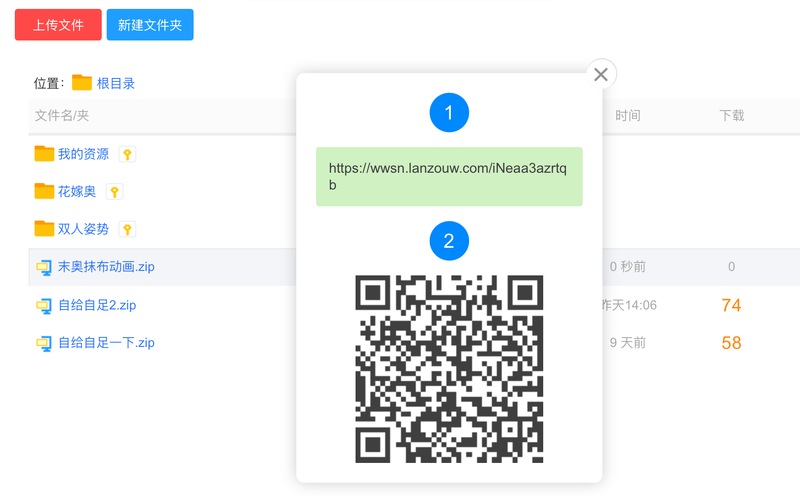Viewport: 800px width, 496px height.
Task: Click the 文件名/夹 column header
Action: click(62, 115)
